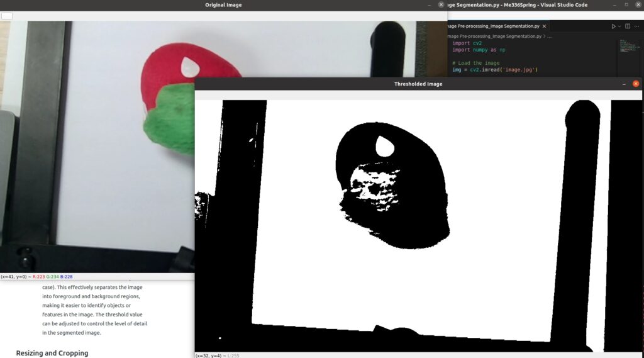Split the VS Code editor right
The image size is (644, 358).
[x=628, y=26]
